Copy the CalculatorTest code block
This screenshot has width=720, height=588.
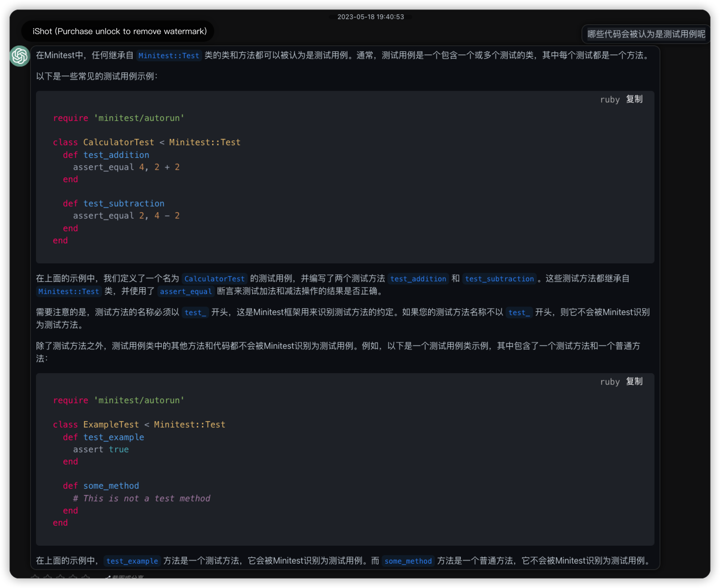click(x=634, y=99)
